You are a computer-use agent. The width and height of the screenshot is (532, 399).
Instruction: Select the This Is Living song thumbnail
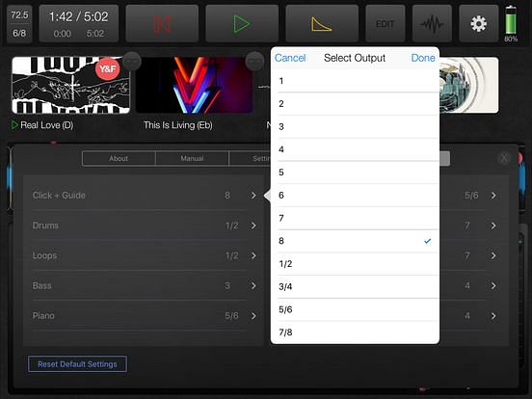coord(194,85)
